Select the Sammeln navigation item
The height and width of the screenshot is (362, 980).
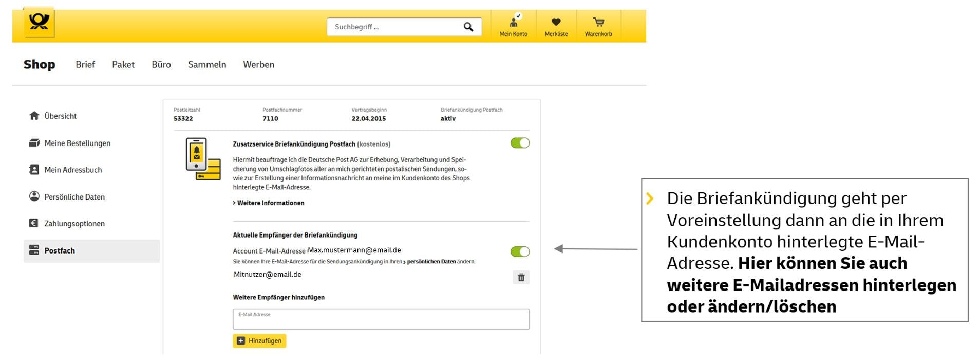point(207,65)
